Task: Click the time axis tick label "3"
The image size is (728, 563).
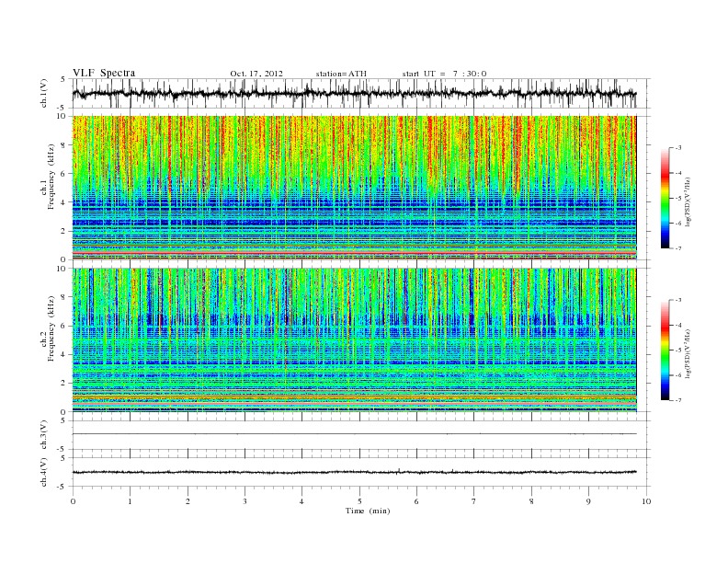Action: [x=245, y=501]
